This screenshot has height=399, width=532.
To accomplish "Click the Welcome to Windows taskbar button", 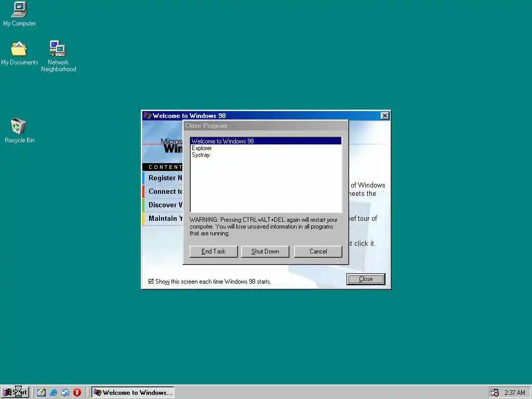I will (133, 393).
